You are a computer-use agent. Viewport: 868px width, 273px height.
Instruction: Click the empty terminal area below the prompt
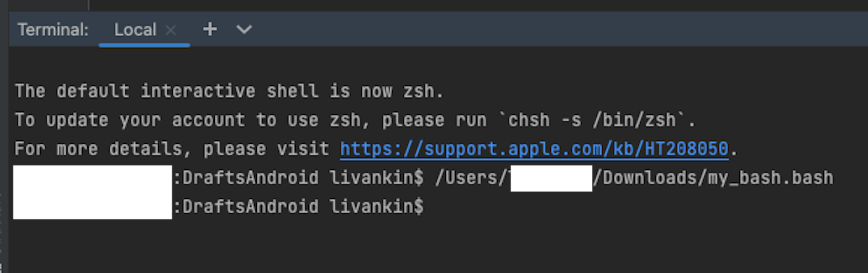434,246
